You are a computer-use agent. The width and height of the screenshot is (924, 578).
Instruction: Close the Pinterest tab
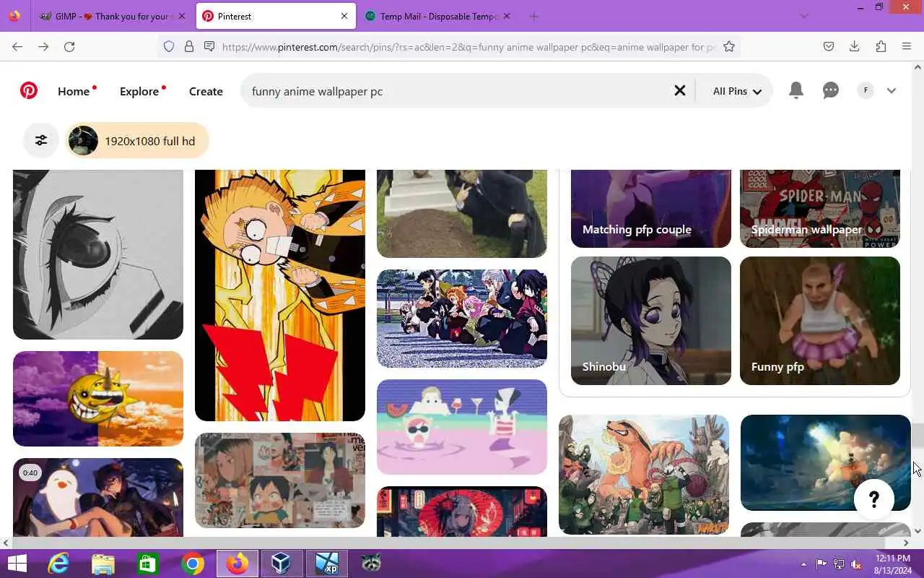click(x=344, y=16)
